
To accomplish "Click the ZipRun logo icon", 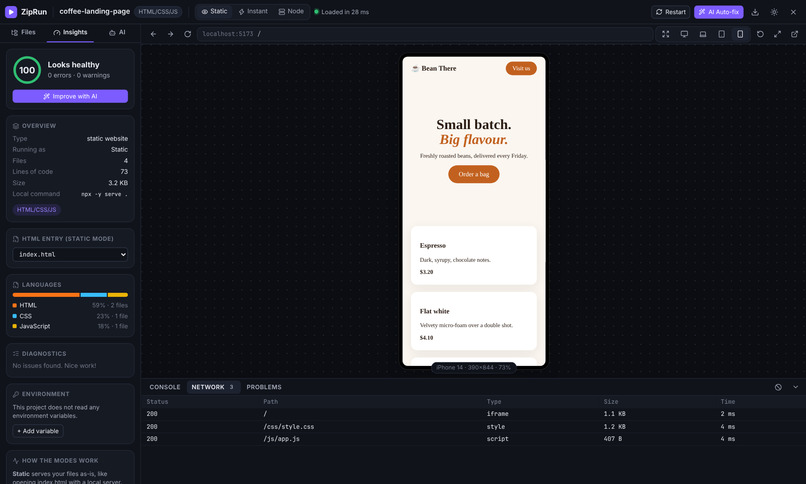I will click(11, 12).
